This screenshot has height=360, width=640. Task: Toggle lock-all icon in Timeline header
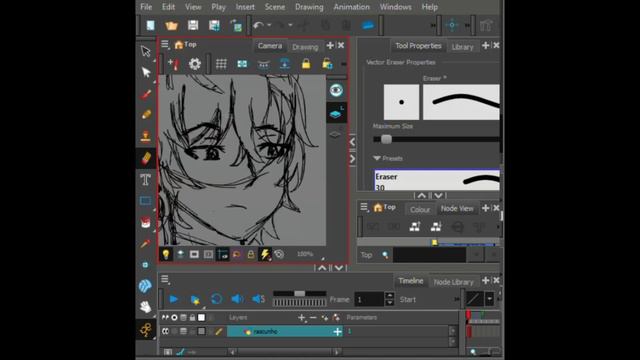click(192, 318)
